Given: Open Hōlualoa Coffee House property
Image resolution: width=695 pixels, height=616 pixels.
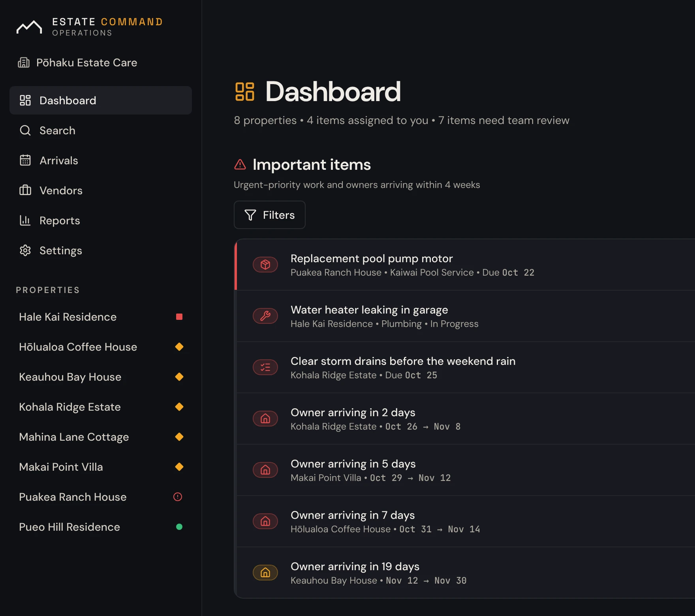Looking at the screenshot, I should click(x=101, y=347).
